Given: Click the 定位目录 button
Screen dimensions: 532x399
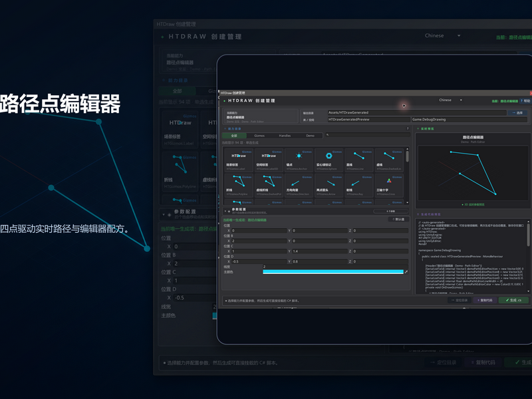Looking at the screenshot, I should [460, 301].
